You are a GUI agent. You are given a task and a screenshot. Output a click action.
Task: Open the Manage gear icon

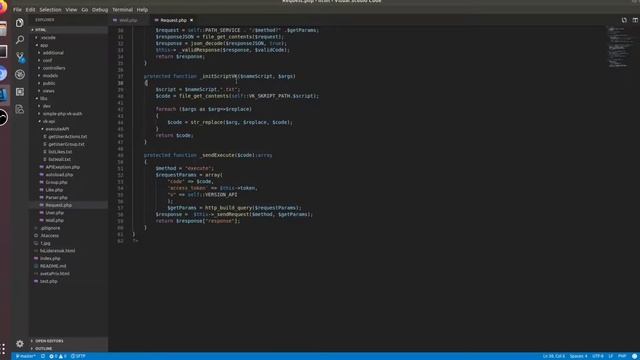pyautogui.click(x=20, y=344)
